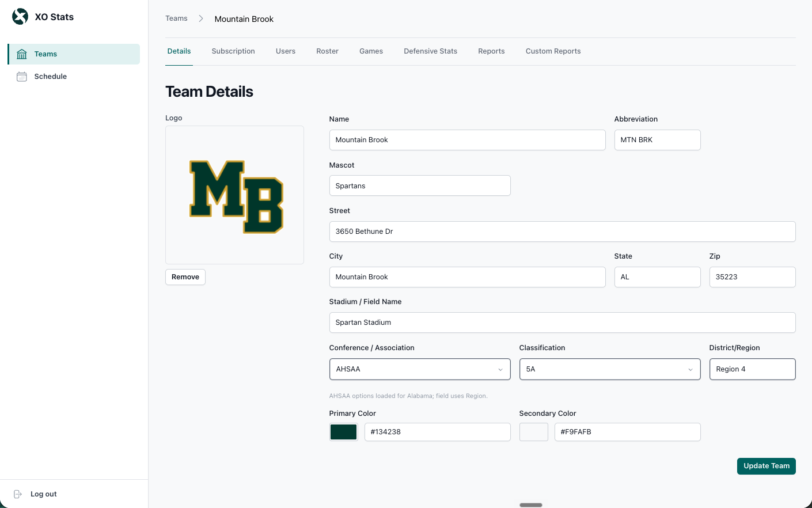Click the Street address input field
The width and height of the screenshot is (812, 508).
(x=562, y=232)
